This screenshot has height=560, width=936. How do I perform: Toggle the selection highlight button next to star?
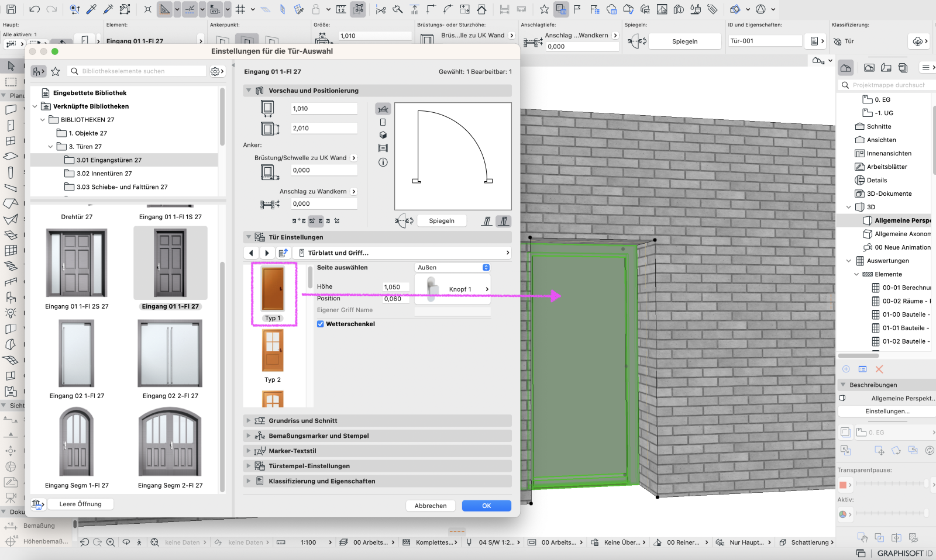pos(561,9)
